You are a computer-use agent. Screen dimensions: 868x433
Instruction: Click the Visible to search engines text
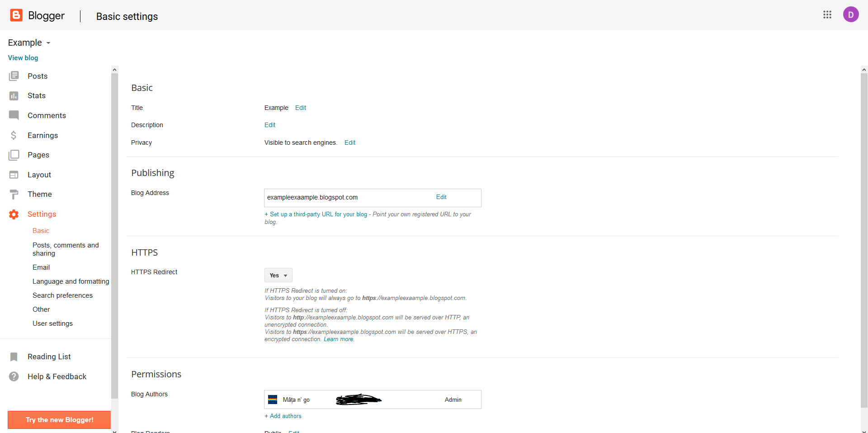[x=301, y=143]
